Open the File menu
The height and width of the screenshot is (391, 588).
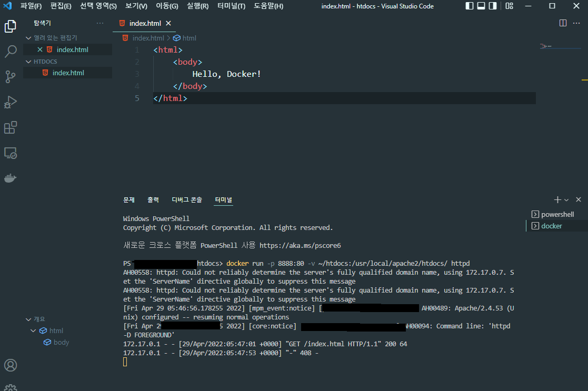tap(31, 6)
